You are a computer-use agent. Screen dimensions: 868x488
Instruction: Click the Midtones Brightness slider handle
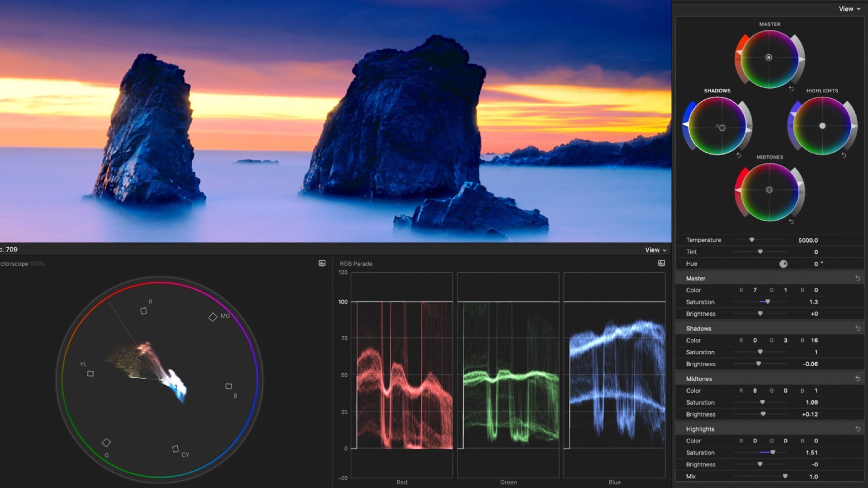763,414
